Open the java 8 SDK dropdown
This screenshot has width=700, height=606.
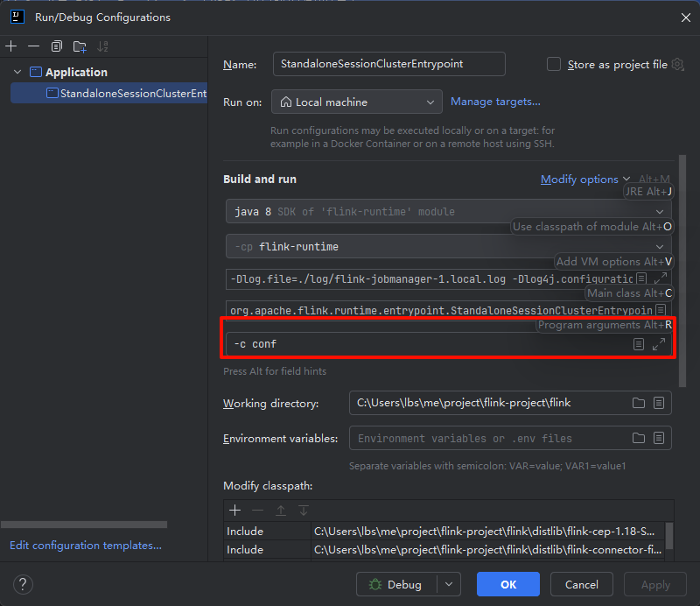pos(448,211)
